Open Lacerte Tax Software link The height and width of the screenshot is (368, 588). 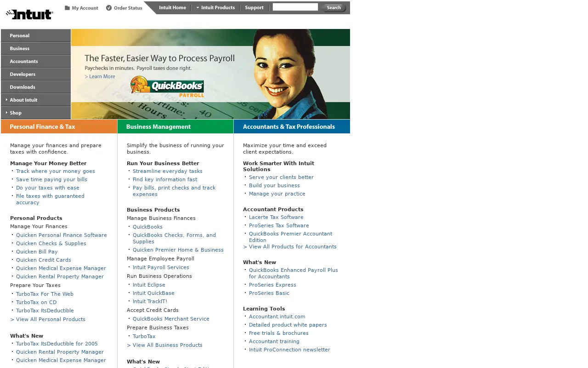(x=276, y=217)
